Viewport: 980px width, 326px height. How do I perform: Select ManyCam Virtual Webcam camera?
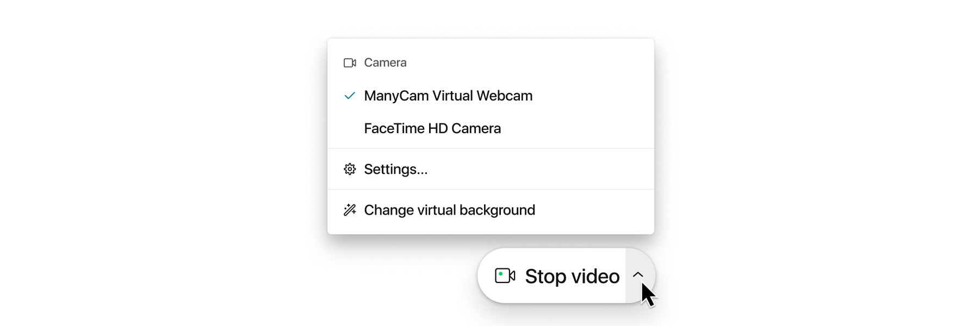[491, 96]
